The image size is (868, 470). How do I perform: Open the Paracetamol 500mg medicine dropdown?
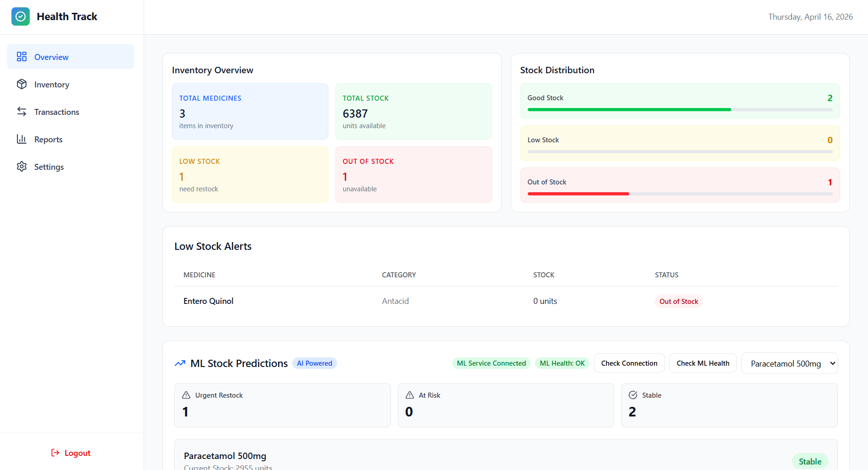point(789,363)
